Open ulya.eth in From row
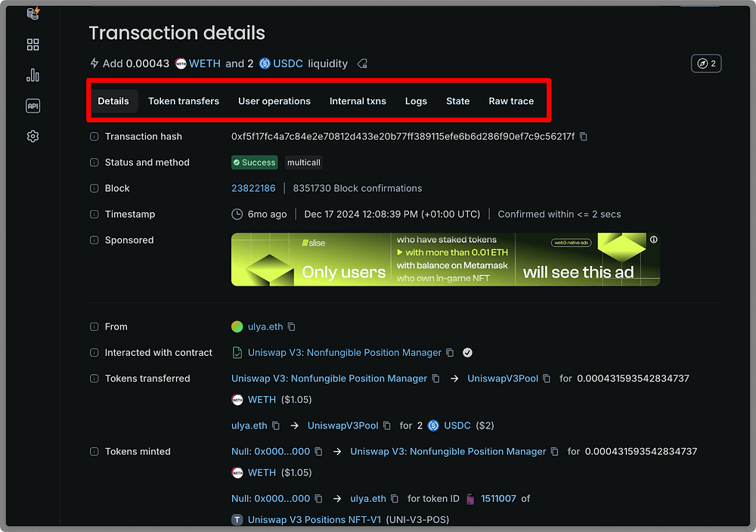Viewport: 756px width, 532px height. coord(265,326)
